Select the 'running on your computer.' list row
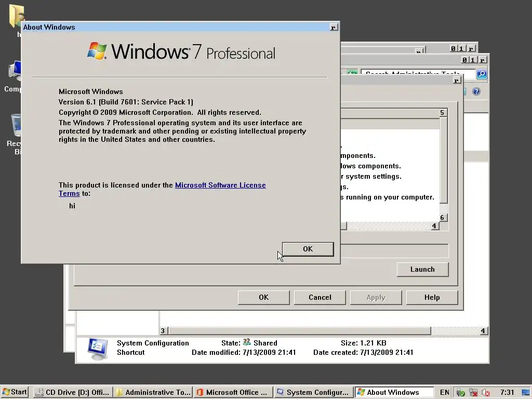 pos(390,197)
